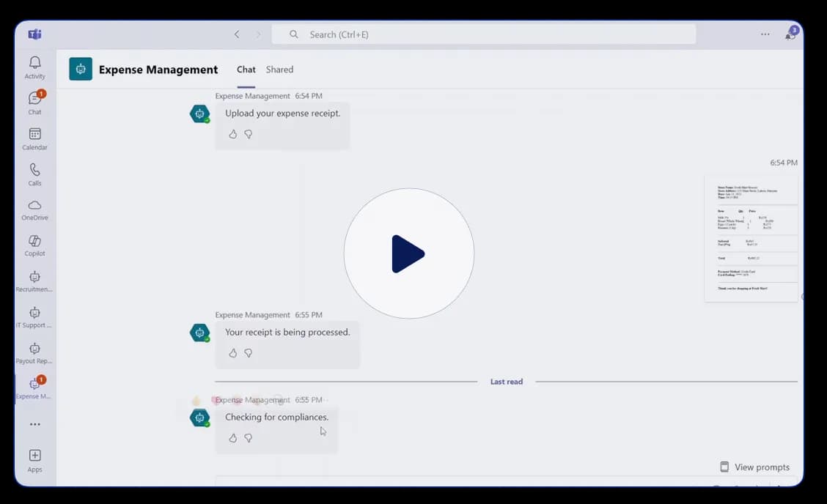827x504 pixels.
Task: Click bot avatar beside 'Upload your expense receipt'
Action: click(x=200, y=114)
